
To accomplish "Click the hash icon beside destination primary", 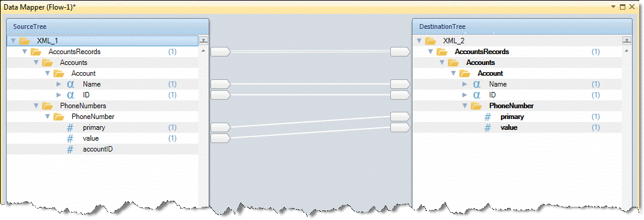I will click(x=488, y=117).
